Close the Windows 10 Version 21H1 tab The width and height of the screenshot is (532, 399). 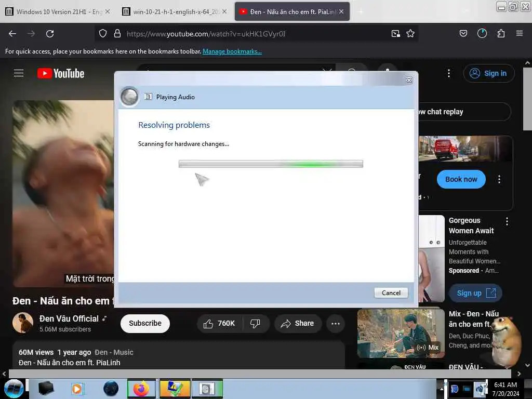108,11
